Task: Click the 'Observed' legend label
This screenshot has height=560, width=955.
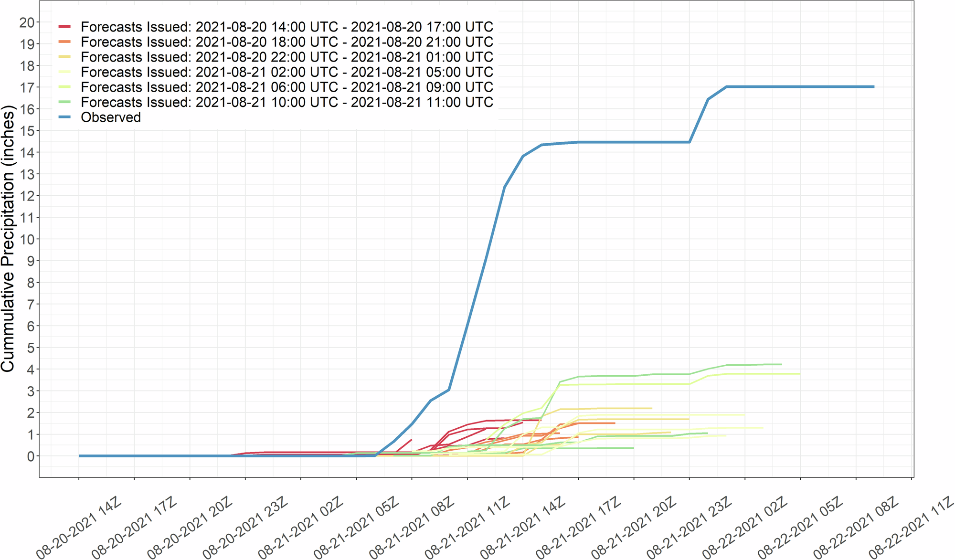Action: 111,117
